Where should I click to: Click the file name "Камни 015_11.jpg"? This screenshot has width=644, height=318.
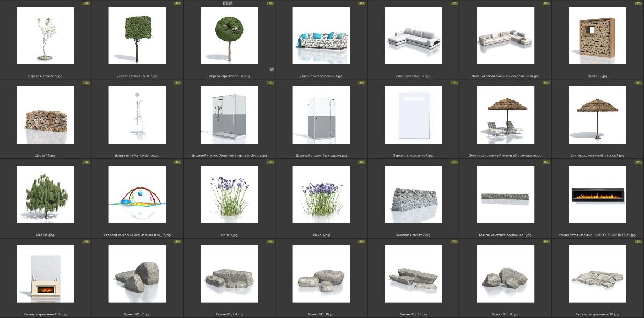point(414,315)
